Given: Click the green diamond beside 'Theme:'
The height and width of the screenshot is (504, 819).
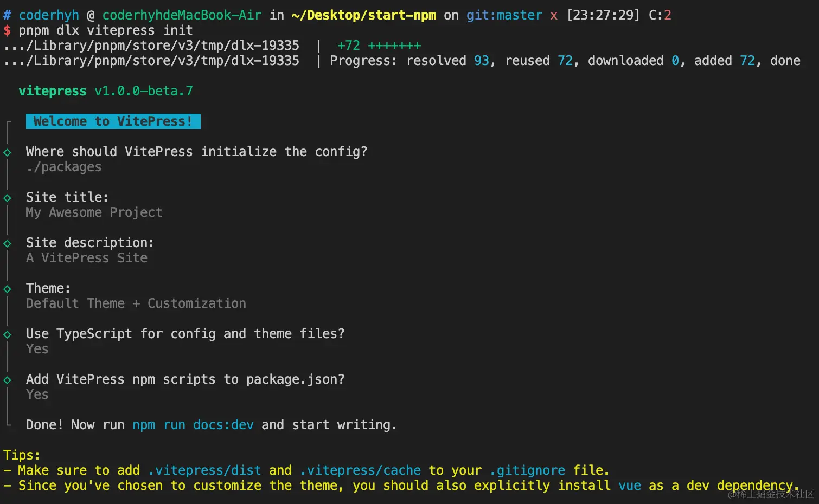Looking at the screenshot, I should 7,289.
